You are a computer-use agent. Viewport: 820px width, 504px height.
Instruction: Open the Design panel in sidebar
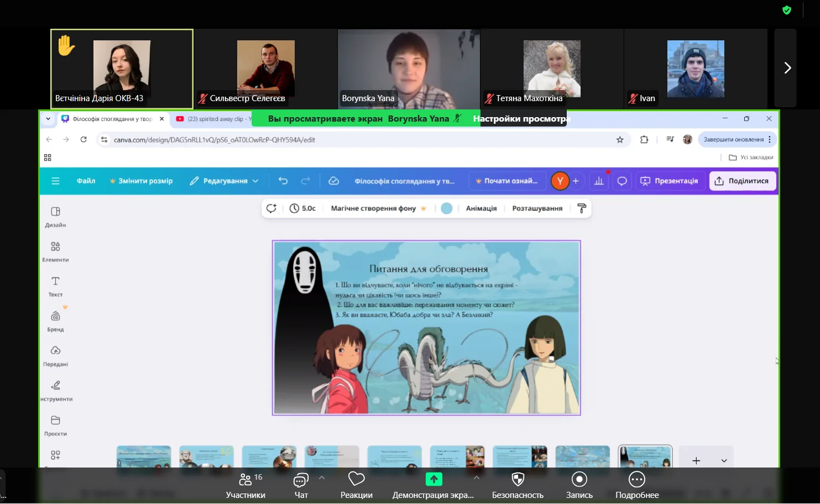[55, 216]
